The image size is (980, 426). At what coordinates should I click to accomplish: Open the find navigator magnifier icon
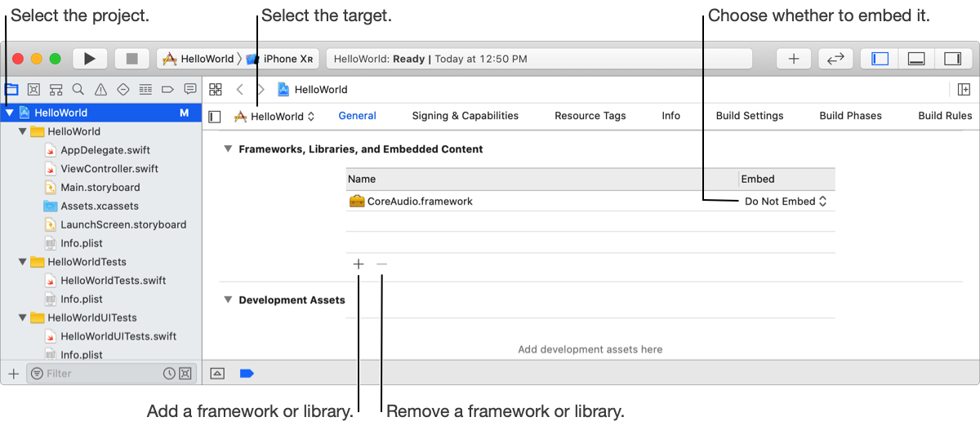click(x=78, y=90)
